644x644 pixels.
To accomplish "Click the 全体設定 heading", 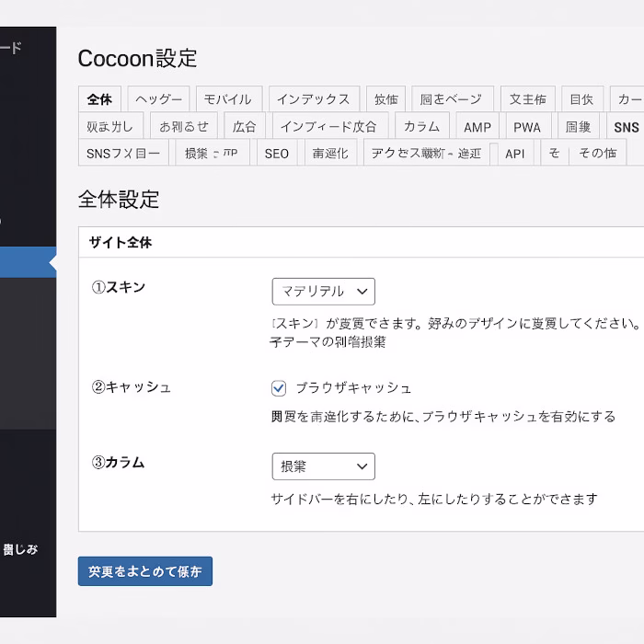I will (119, 200).
